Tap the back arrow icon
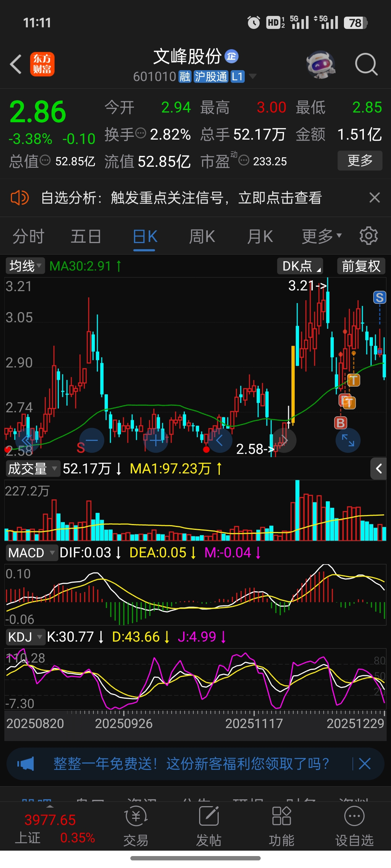The image size is (391, 868). click(x=16, y=64)
